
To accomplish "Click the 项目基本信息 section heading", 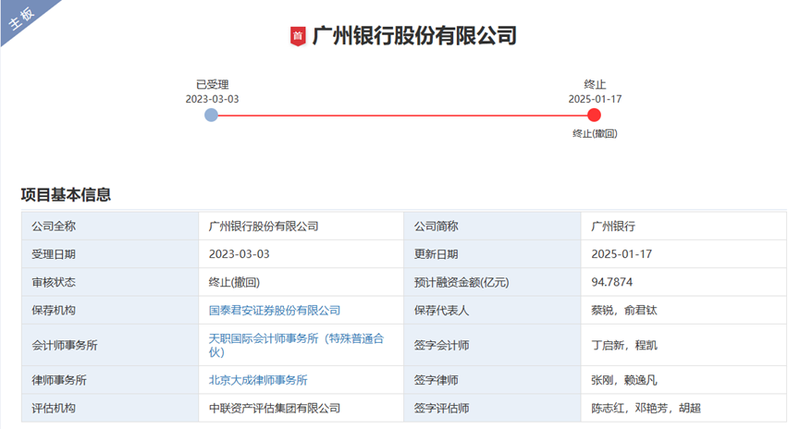I will click(66, 194).
